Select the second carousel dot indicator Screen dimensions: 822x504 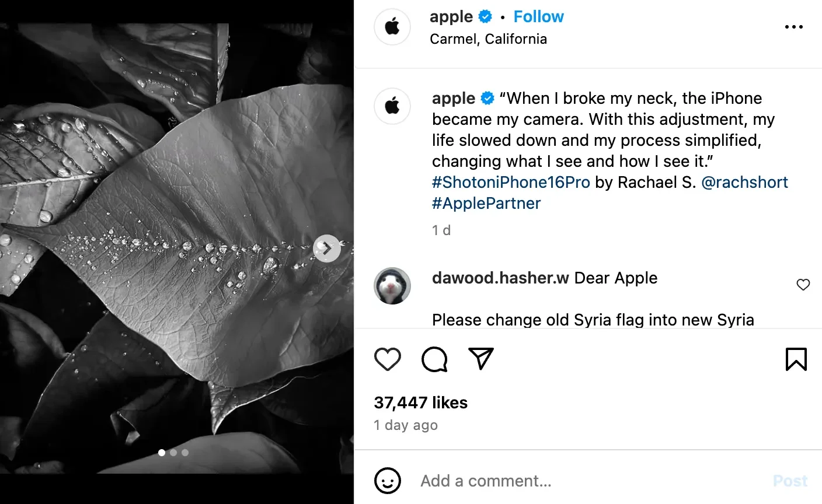coord(173,452)
